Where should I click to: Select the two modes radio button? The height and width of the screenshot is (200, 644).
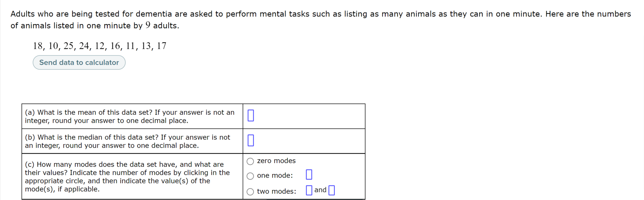(250, 191)
